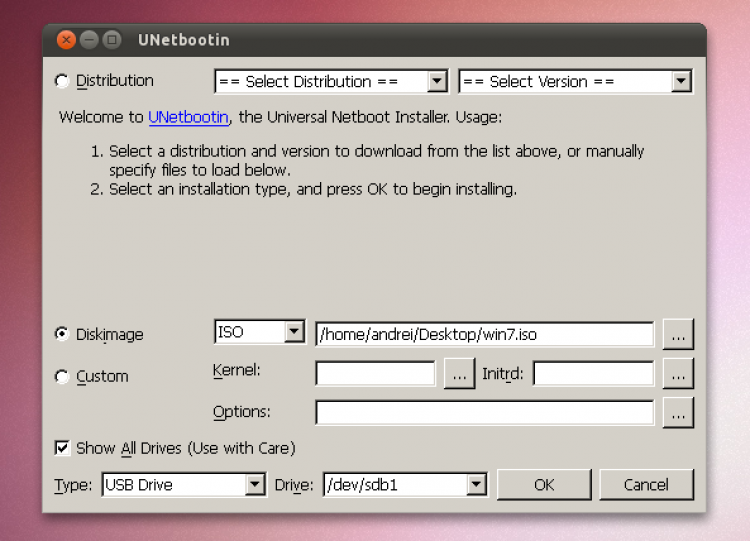The height and width of the screenshot is (541, 750).
Task: Open the Select Distribution dropdown
Action: (330, 81)
